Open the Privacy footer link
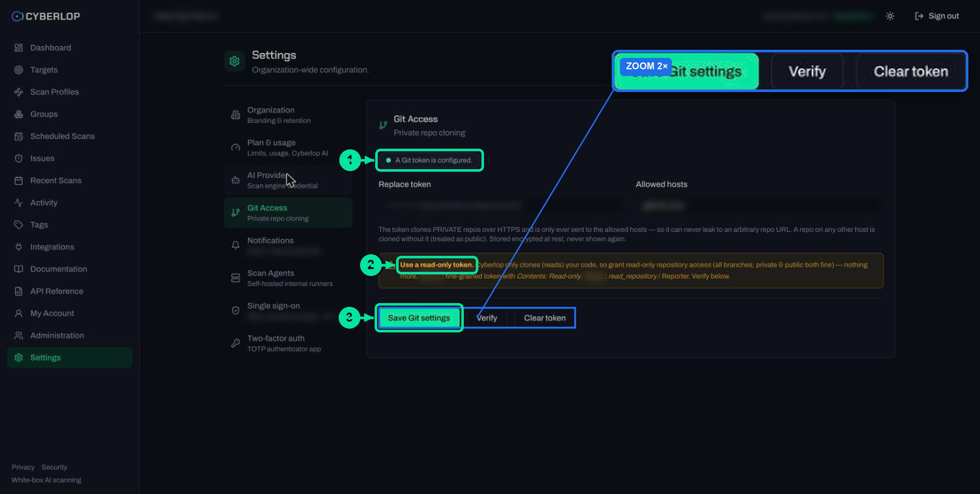 (x=23, y=467)
